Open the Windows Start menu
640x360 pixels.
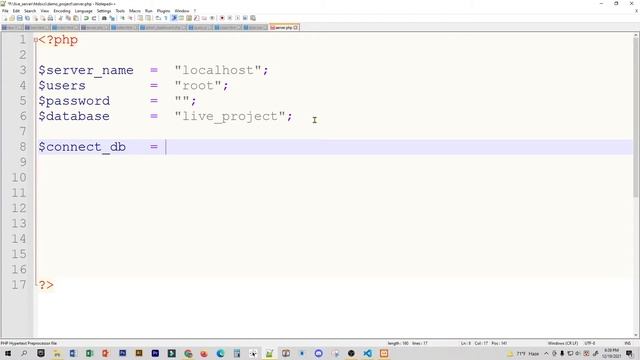pos(7,353)
